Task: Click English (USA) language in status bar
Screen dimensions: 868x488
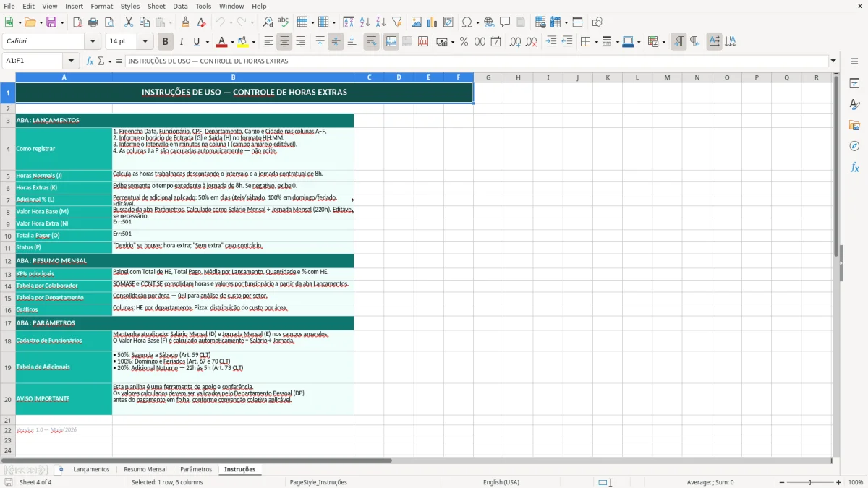Action: click(501, 482)
